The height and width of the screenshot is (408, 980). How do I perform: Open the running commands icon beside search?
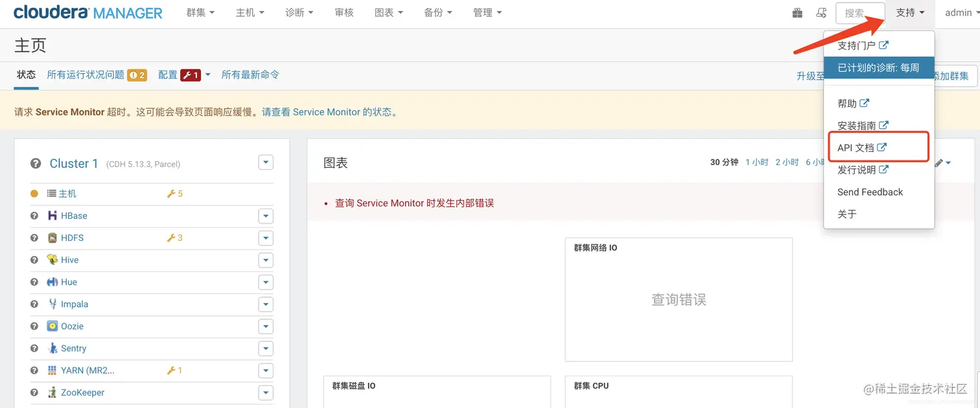pyautogui.click(x=821, y=13)
